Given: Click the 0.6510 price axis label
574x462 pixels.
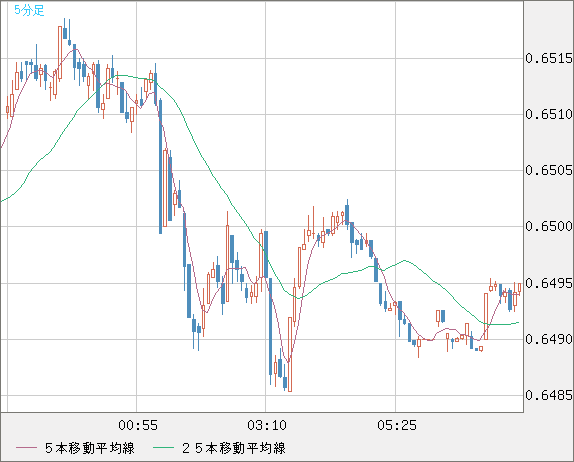Looking at the screenshot, I should (549, 114).
